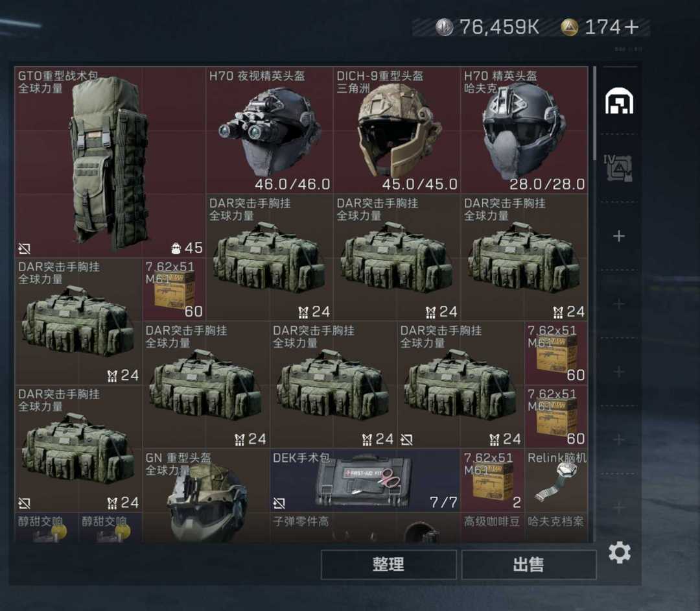Pick the DEK手术包 surgery kit
Screen dimensions: 700x611
pyautogui.click(x=365, y=480)
